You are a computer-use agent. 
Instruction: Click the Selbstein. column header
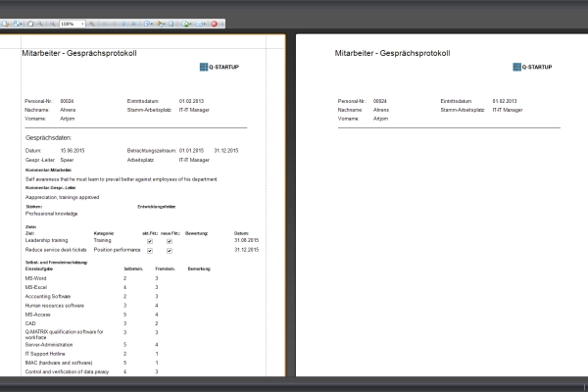coord(133,269)
